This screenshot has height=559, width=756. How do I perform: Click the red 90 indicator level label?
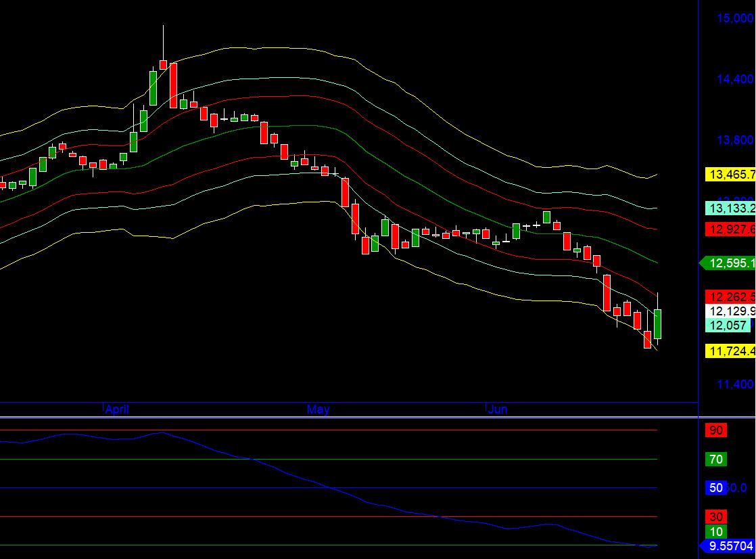pos(716,430)
